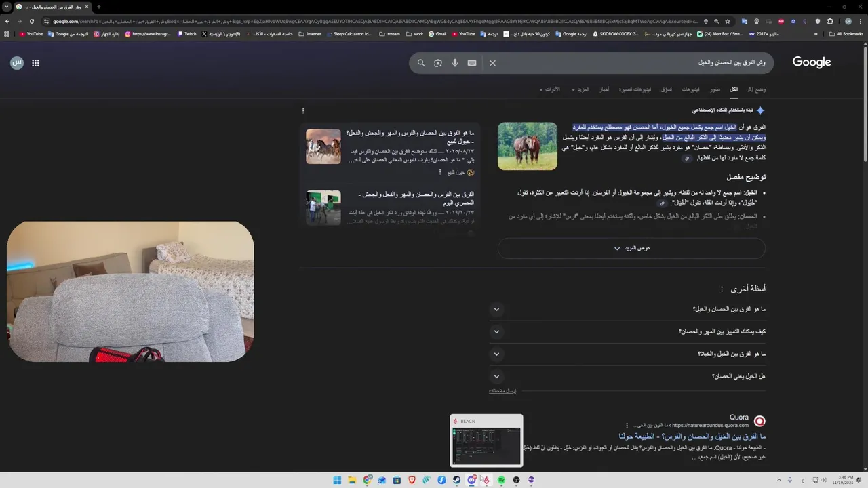Open the Google account avatar

click(17, 63)
